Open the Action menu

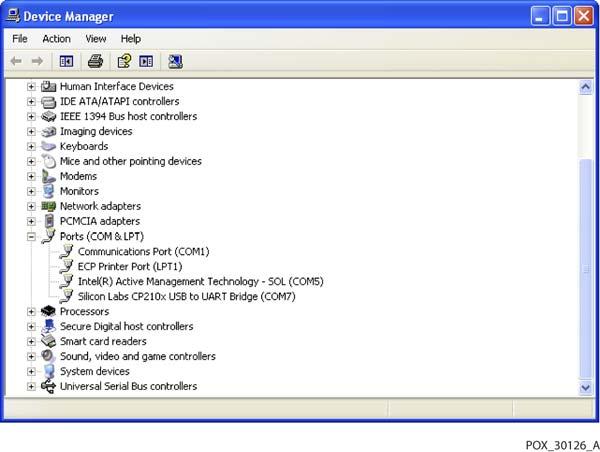coord(56,39)
